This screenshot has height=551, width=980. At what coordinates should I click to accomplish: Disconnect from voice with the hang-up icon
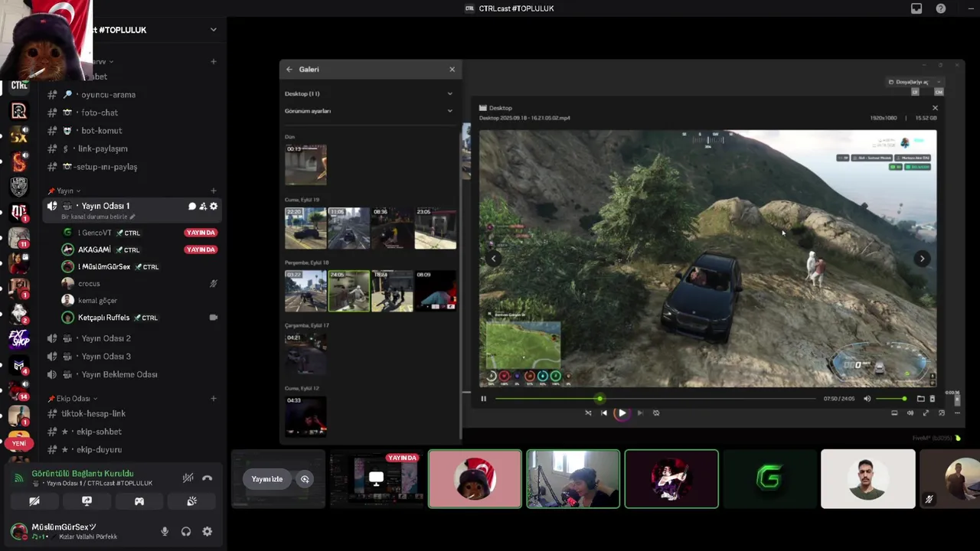coord(207,478)
